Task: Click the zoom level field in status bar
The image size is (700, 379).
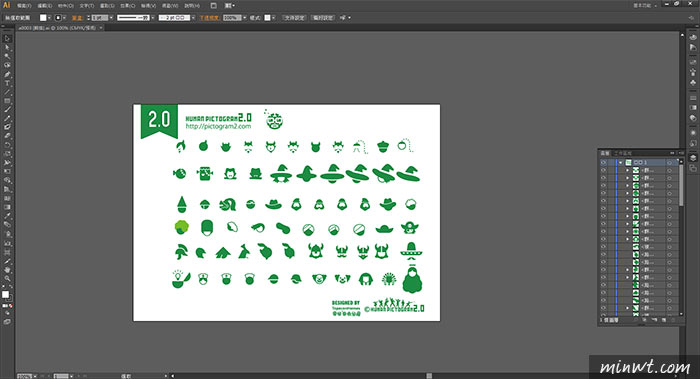Action: [x=25, y=376]
